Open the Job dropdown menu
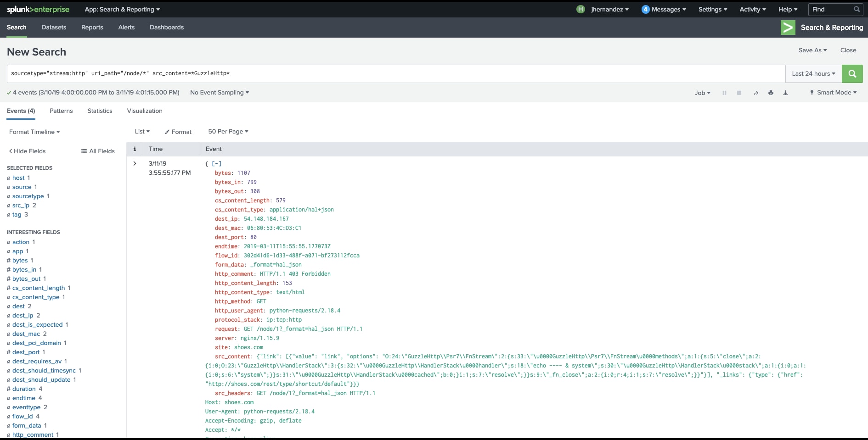This screenshot has width=868, height=440. pyautogui.click(x=702, y=93)
